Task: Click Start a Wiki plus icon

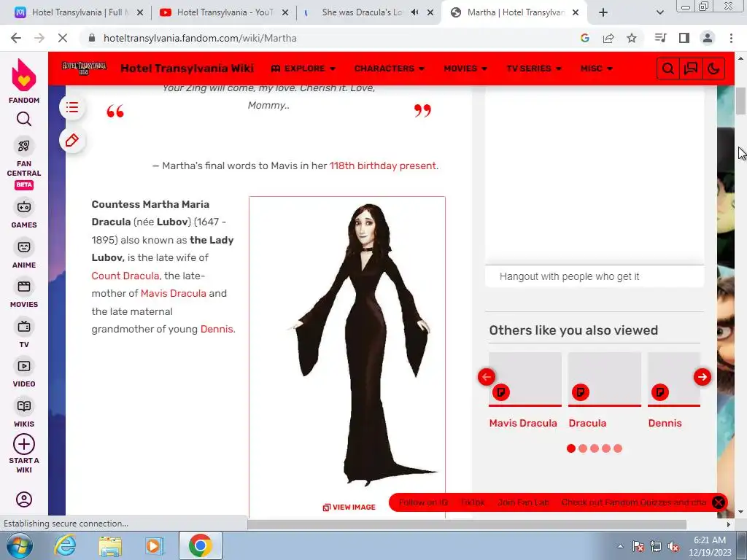Action: point(24,444)
